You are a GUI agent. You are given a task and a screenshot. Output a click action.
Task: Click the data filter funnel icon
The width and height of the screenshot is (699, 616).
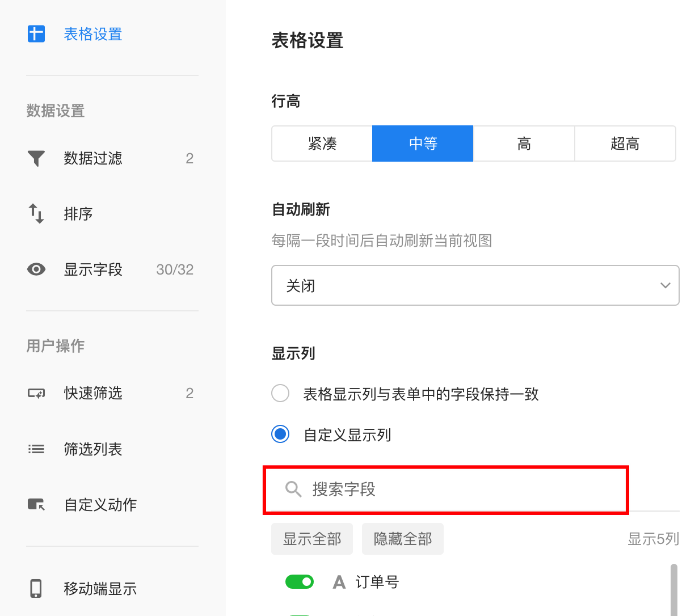tap(36, 158)
